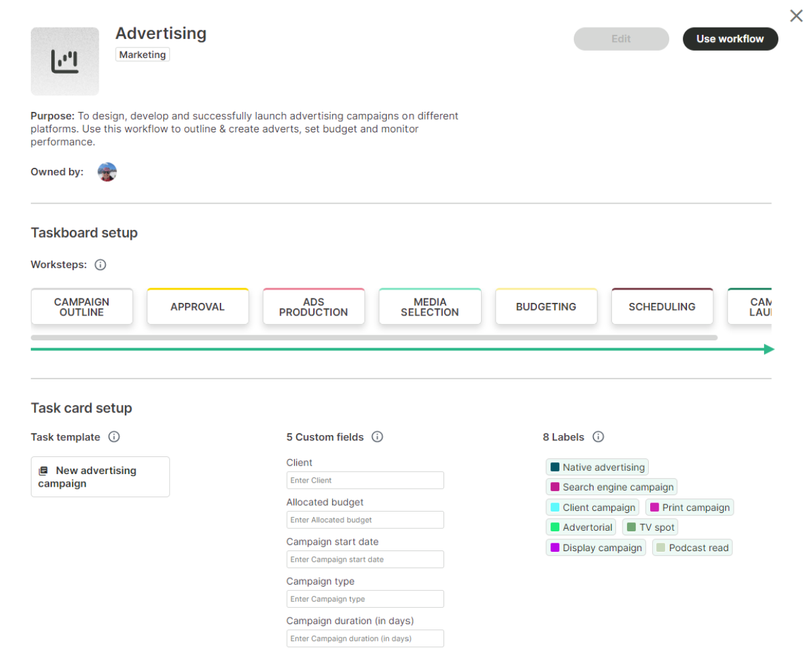Open the Campaign type field
The width and height of the screenshot is (812, 669).
coord(365,599)
